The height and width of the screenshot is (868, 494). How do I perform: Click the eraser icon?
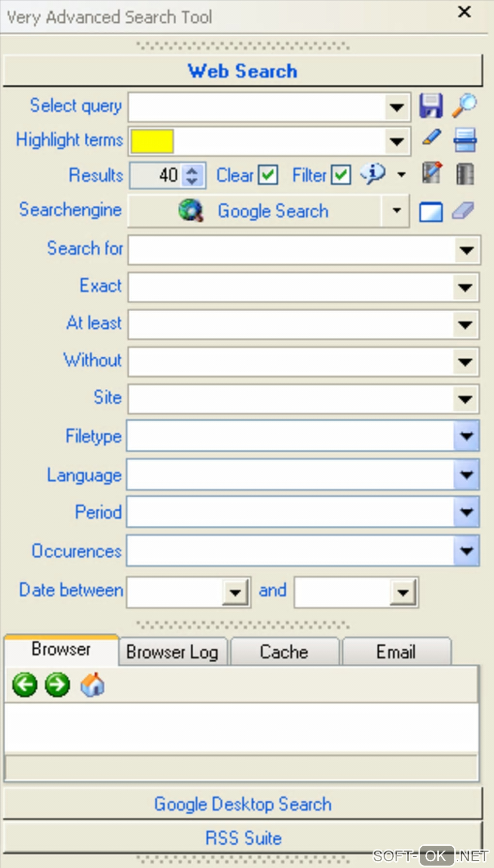(x=463, y=211)
